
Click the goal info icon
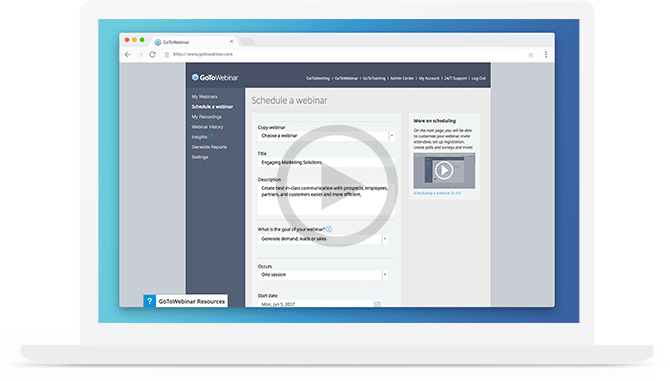329,229
